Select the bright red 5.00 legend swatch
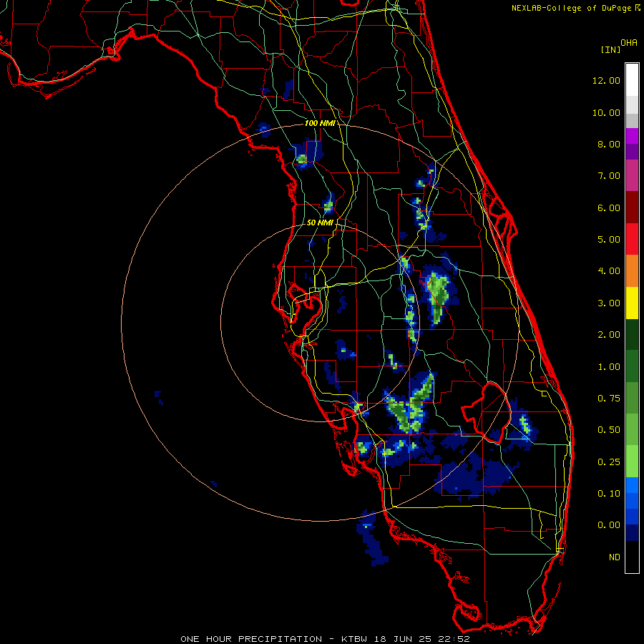This screenshot has width=644, height=644. tap(632, 240)
